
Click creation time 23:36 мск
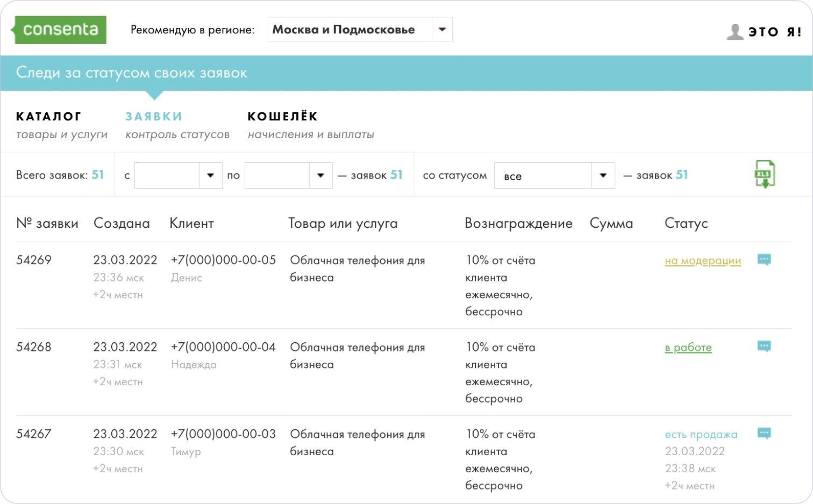pos(118,278)
